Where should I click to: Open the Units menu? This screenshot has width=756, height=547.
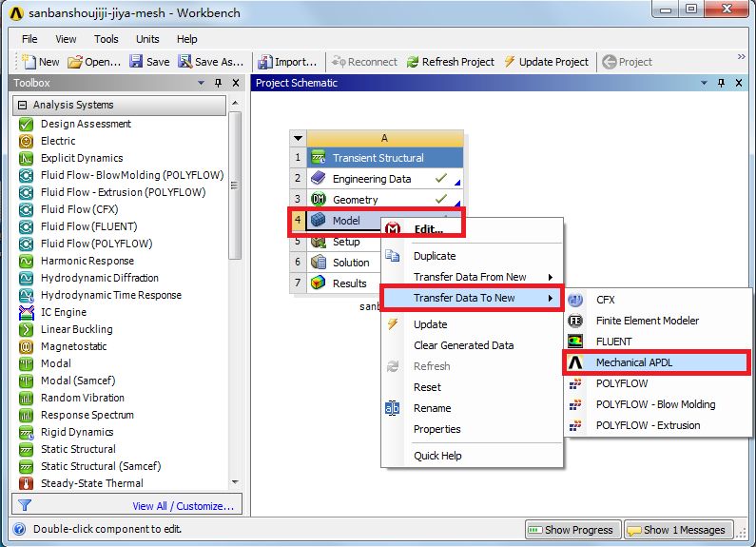[147, 39]
